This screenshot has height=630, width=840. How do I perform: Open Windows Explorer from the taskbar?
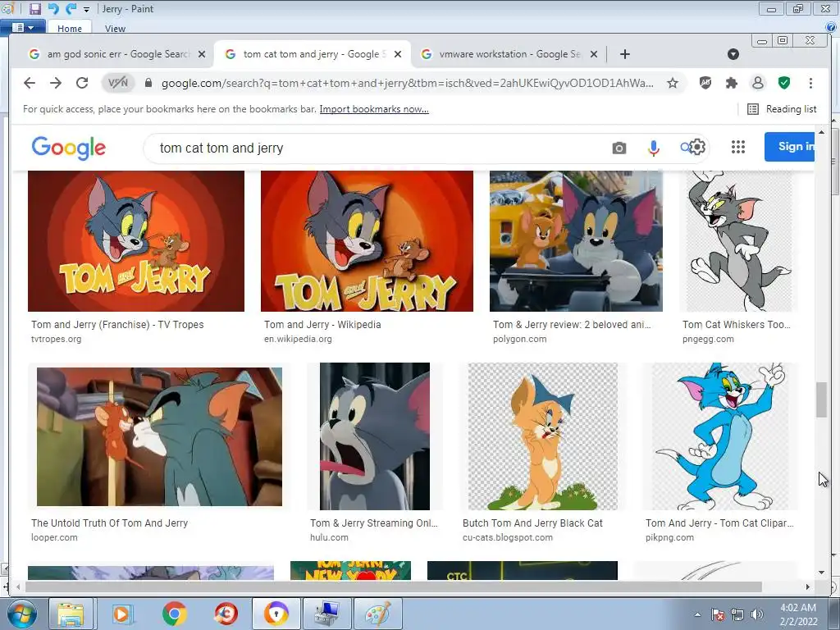point(71,614)
